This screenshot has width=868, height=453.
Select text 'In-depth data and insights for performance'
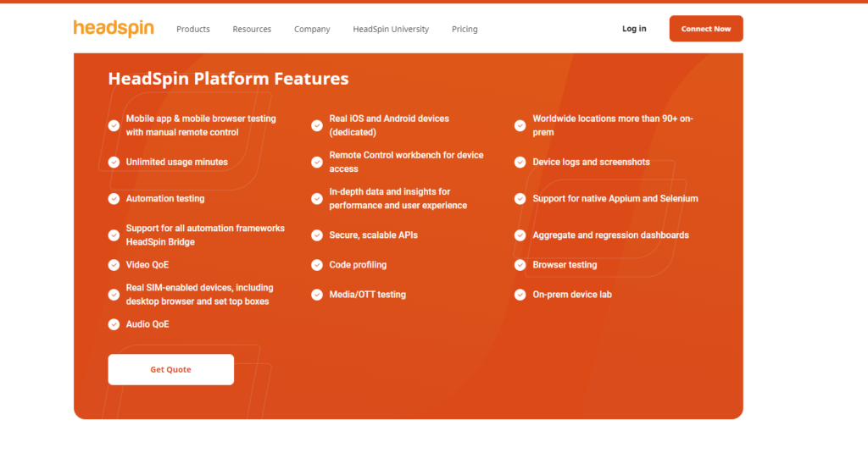(398, 199)
